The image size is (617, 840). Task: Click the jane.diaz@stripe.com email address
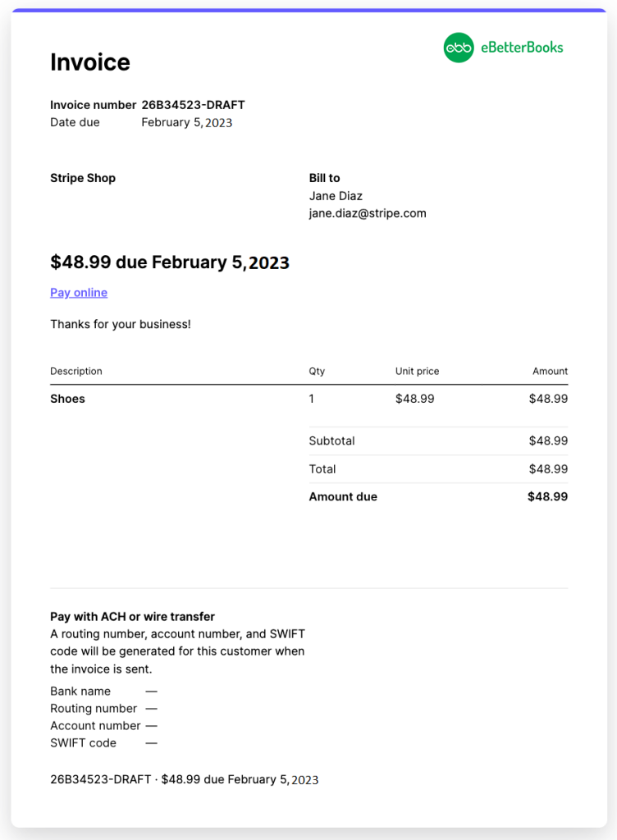368,213
